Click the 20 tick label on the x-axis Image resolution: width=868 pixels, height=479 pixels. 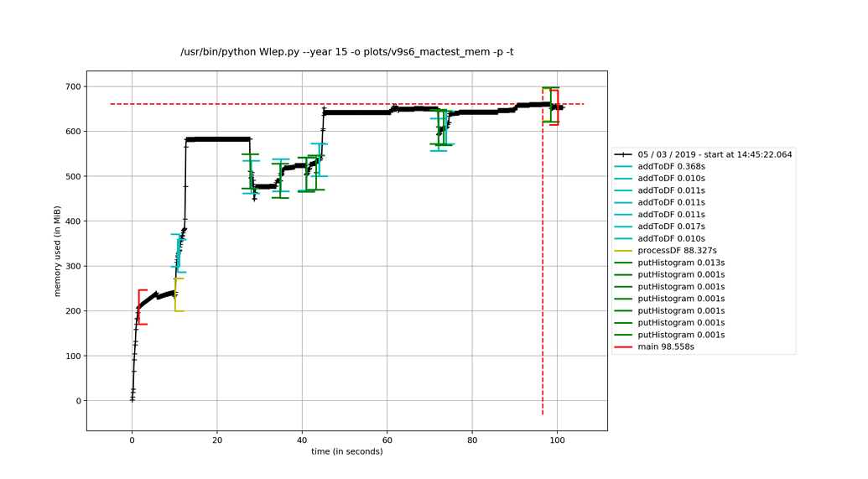click(x=216, y=440)
